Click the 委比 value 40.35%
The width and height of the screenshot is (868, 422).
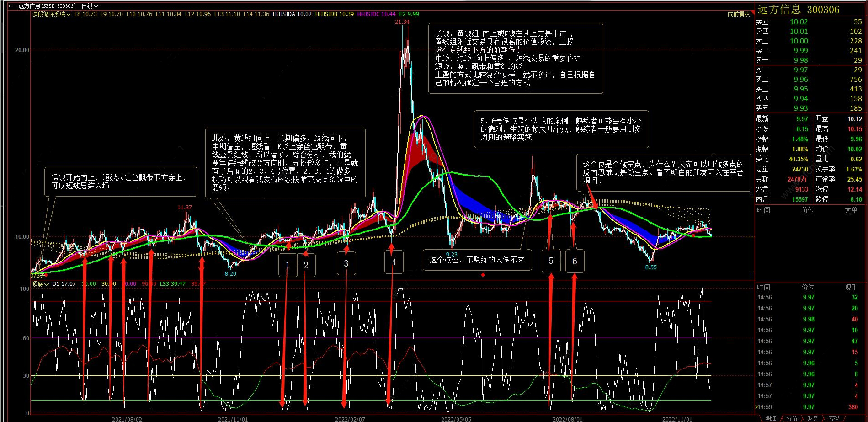(x=799, y=159)
